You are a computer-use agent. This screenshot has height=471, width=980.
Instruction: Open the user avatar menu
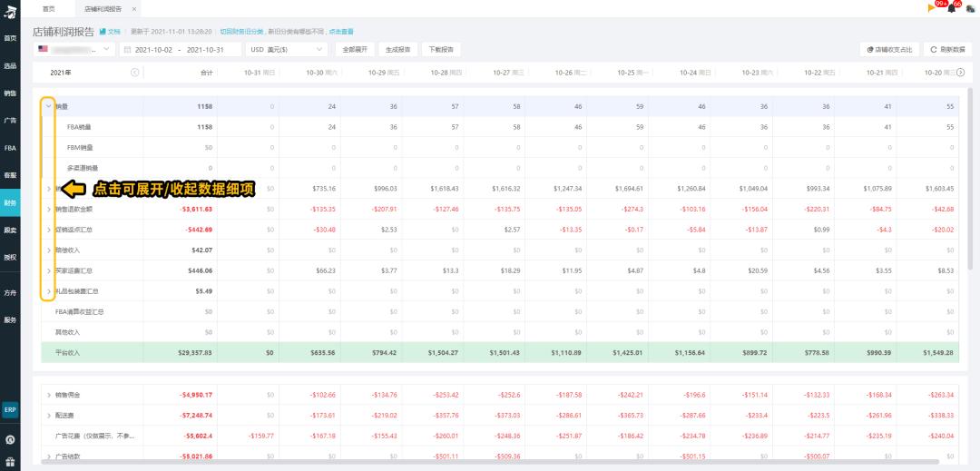pos(970,8)
